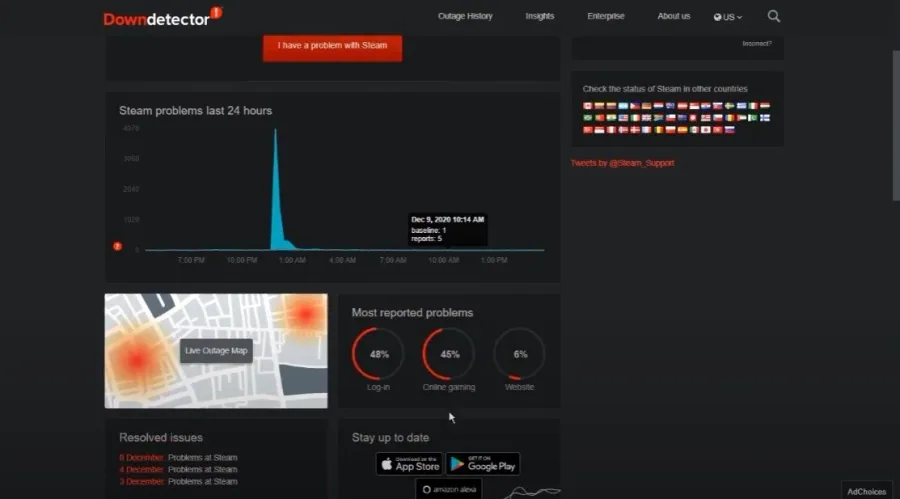Select the Spain flag
Image resolution: width=900 pixels, height=499 pixels.
[x=682, y=130]
